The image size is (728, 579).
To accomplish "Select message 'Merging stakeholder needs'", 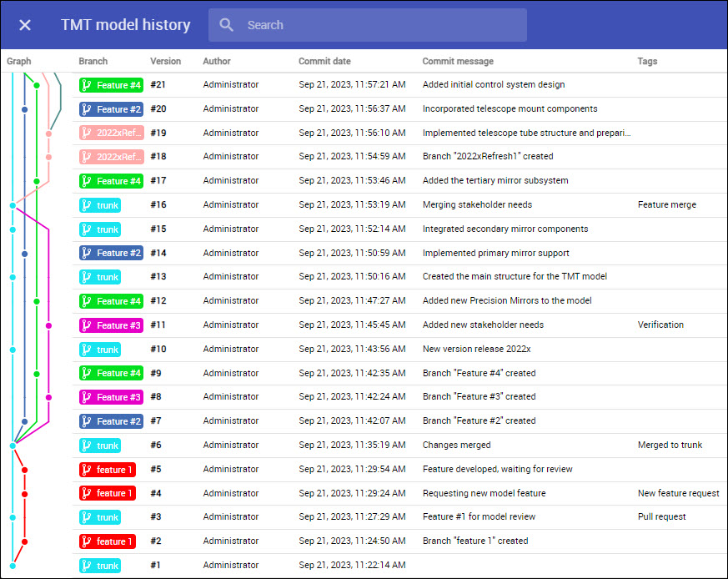I will point(477,204).
